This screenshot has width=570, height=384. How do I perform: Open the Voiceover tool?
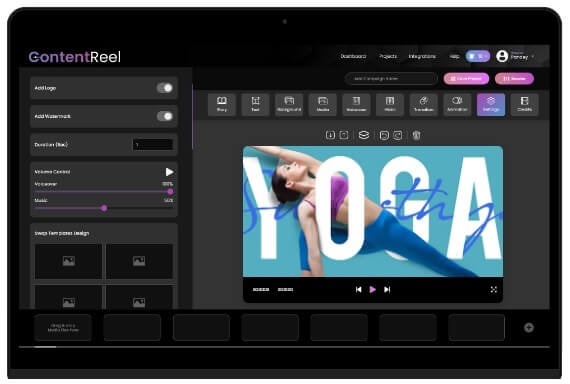(356, 104)
